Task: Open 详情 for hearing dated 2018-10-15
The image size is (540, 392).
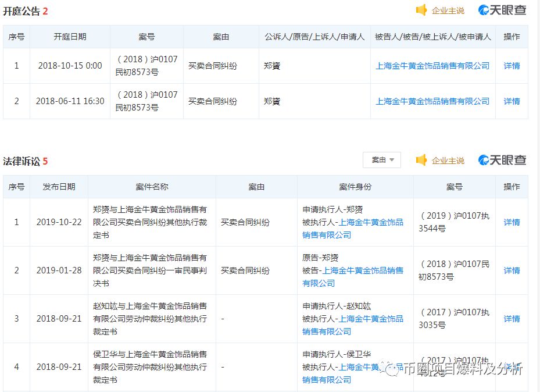Action: (x=512, y=66)
